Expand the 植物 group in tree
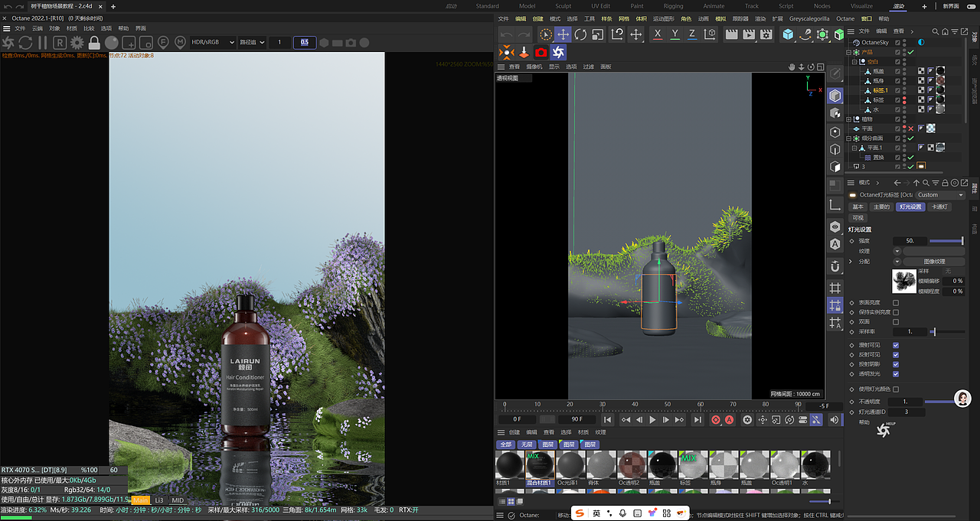 (x=848, y=119)
